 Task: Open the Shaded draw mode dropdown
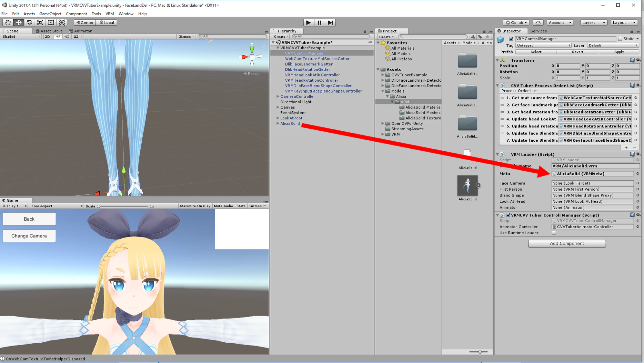tap(21, 36)
